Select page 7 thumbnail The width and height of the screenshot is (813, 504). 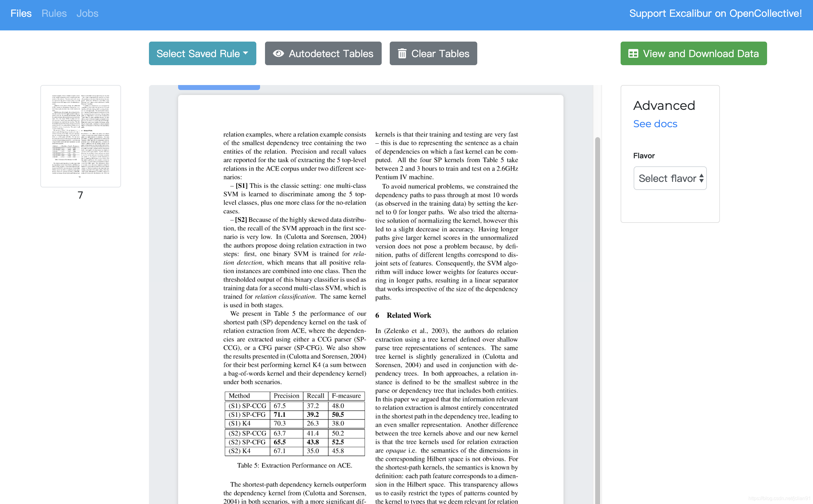coord(81,136)
